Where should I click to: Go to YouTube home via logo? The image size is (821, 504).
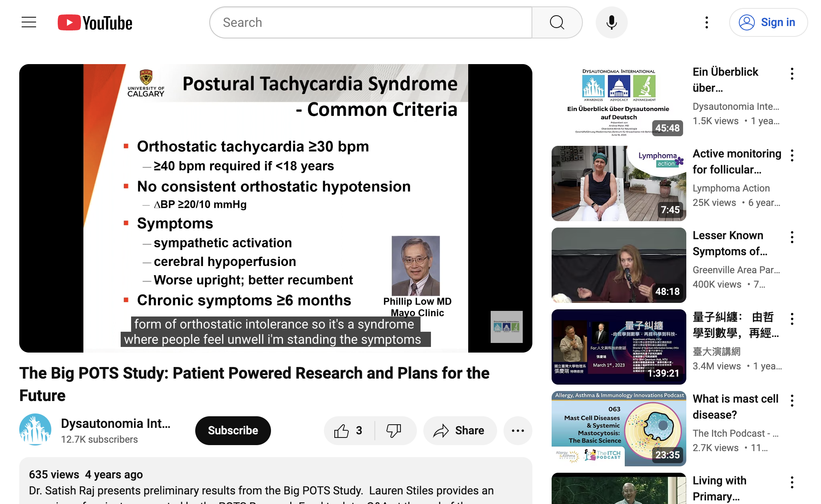[x=95, y=23]
